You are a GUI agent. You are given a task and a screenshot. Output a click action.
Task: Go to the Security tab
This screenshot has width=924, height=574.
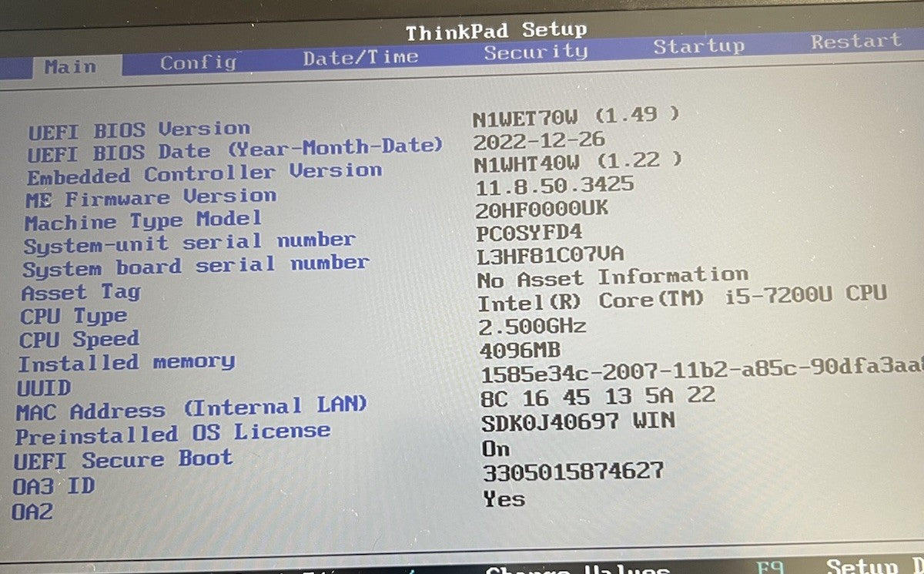point(535,52)
